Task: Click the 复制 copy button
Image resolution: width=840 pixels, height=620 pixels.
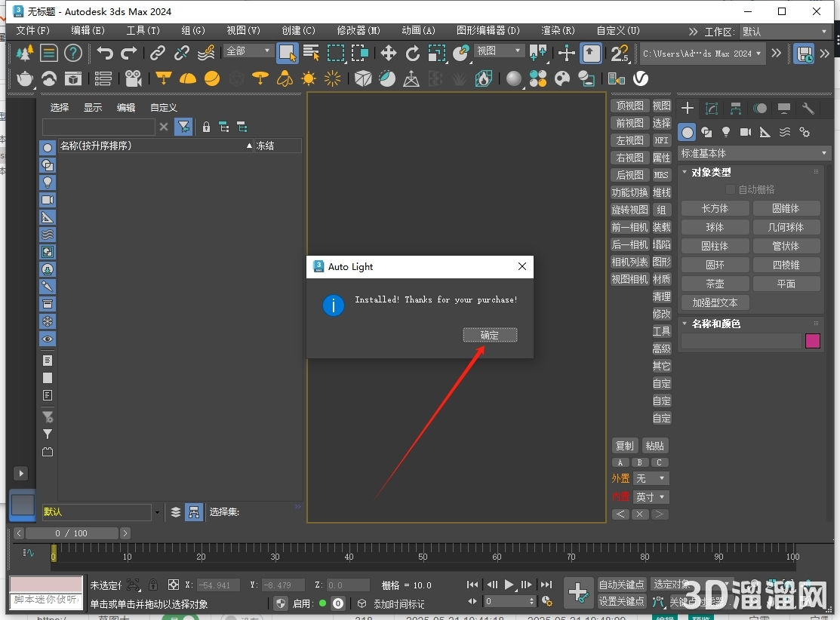Action: tap(624, 446)
